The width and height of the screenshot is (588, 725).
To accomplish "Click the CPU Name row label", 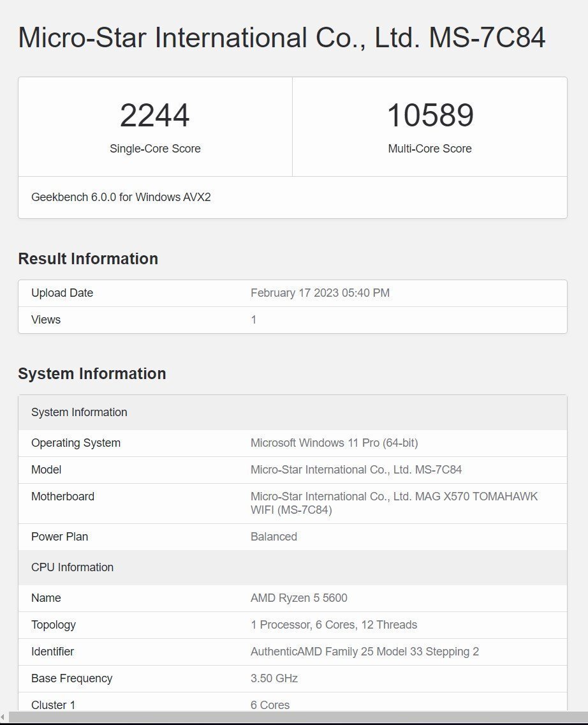I will pos(46,598).
